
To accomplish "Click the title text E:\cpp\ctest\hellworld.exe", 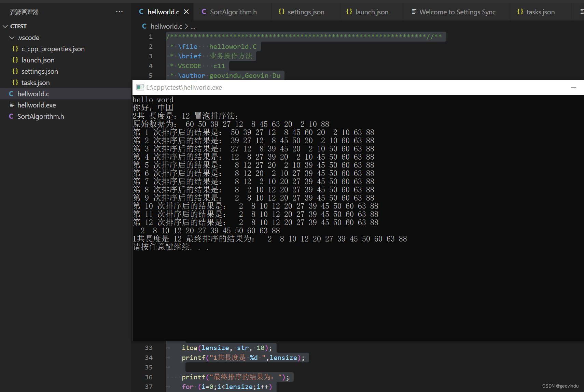I will 184,88.
